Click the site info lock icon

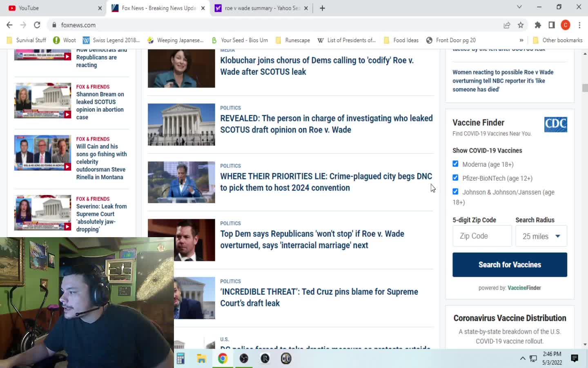point(54,25)
